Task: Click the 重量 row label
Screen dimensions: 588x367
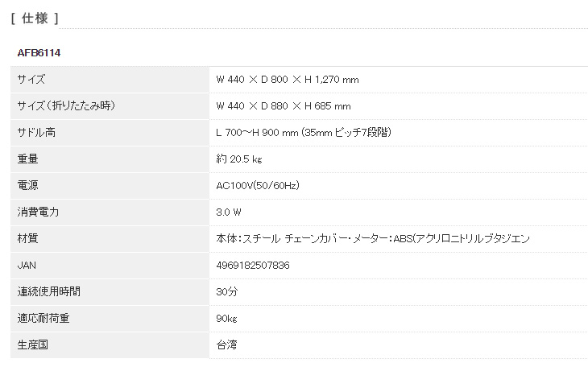Action: 27,159
